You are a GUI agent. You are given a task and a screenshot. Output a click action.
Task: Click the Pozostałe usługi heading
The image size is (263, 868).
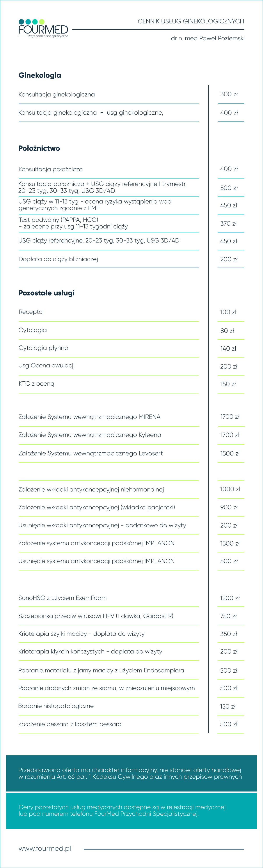46,293
